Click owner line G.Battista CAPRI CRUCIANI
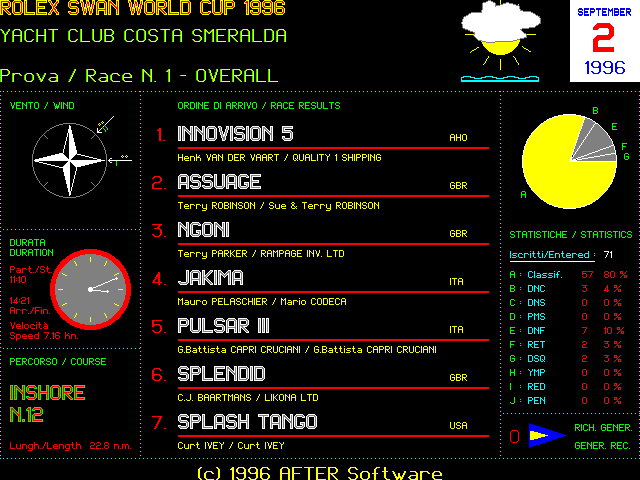640x480 pixels. tap(307, 350)
